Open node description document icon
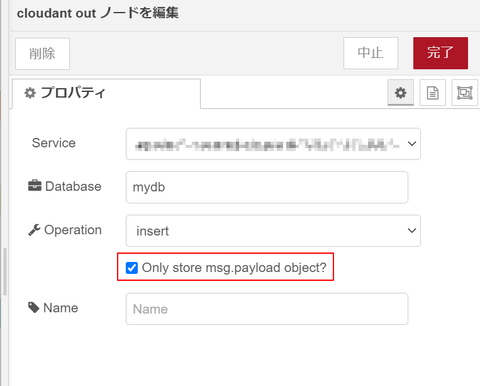 (432, 93)
